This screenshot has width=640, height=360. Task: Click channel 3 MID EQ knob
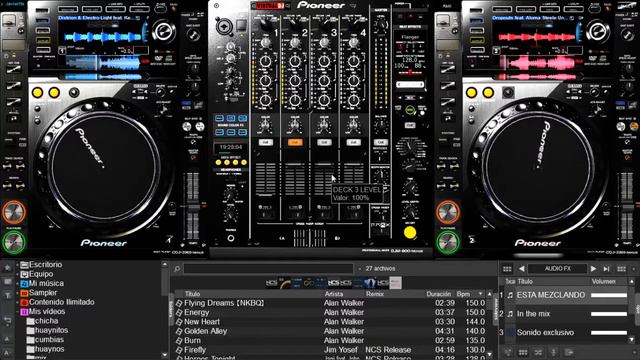(x=324, y=81)
